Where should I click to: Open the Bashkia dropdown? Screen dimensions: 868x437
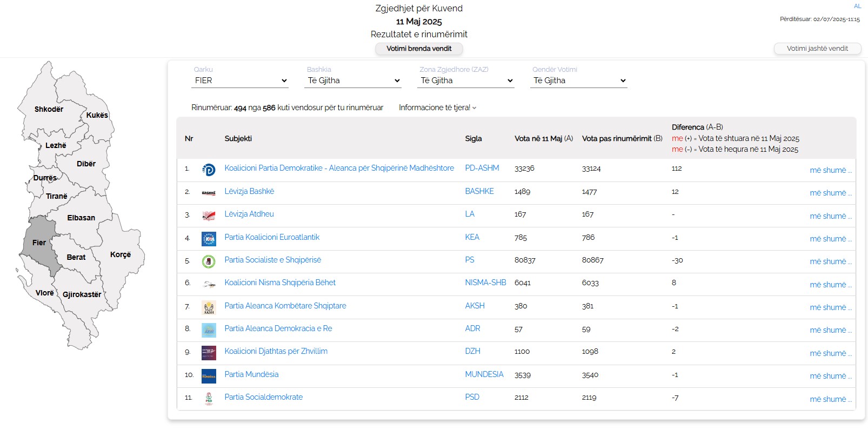(x=353, y=80)
